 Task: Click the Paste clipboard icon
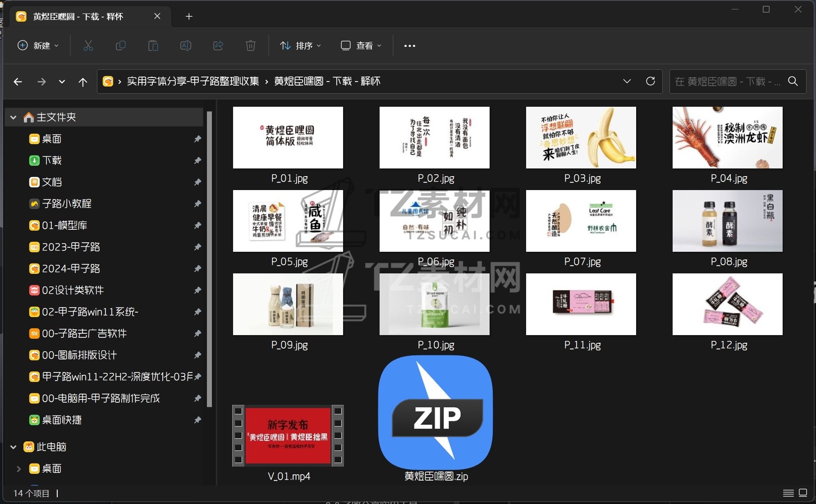153,45
